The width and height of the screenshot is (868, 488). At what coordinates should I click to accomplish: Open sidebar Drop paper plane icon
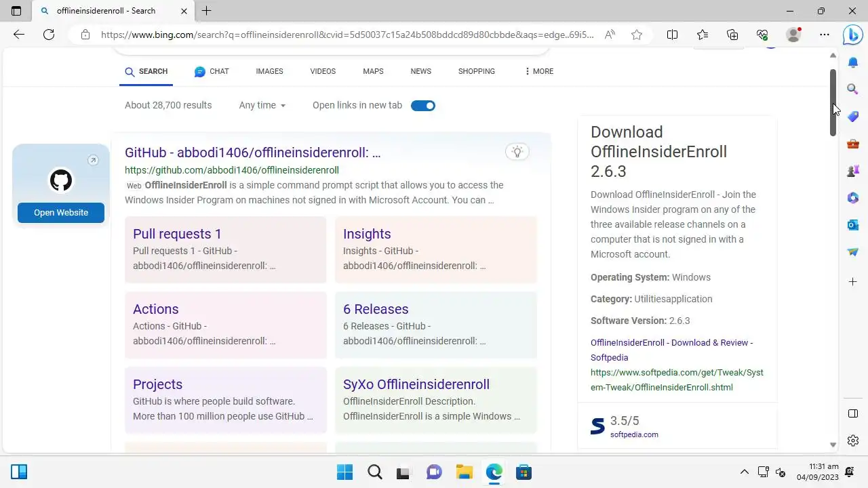click(x=853, y=252)
